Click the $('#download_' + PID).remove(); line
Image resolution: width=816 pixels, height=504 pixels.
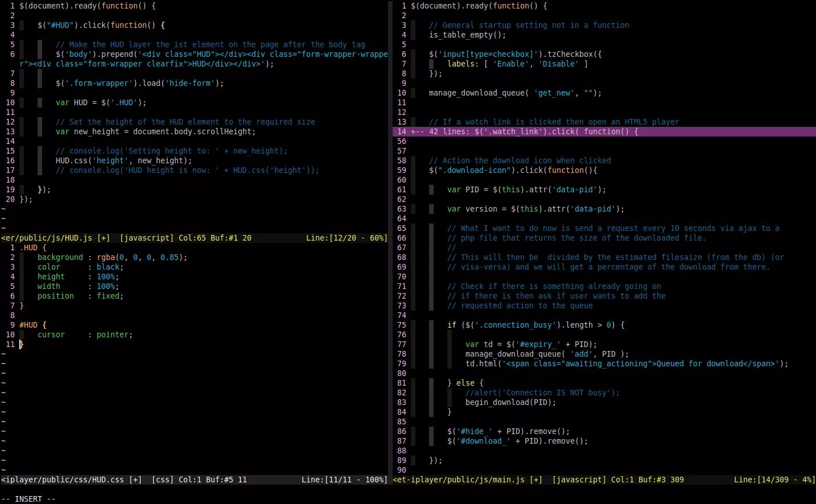click(x=518, y=441)
